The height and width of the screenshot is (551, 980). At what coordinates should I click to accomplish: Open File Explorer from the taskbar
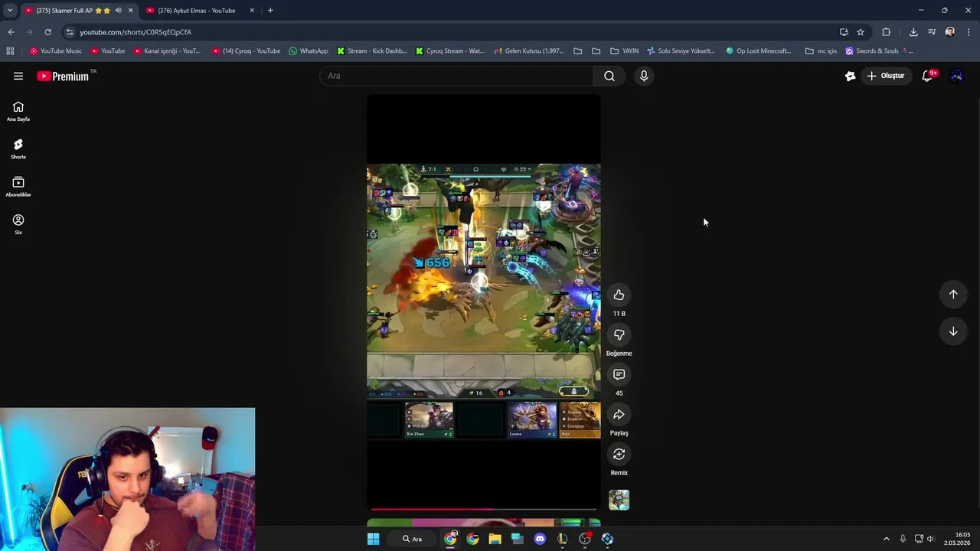tap(495, 539)
